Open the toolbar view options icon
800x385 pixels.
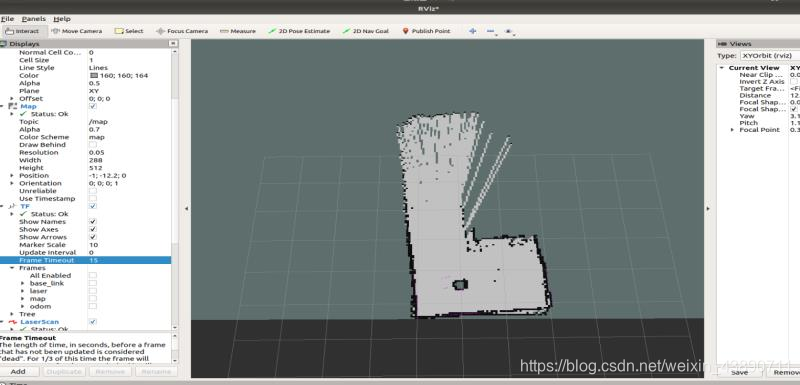click(509, 32)
